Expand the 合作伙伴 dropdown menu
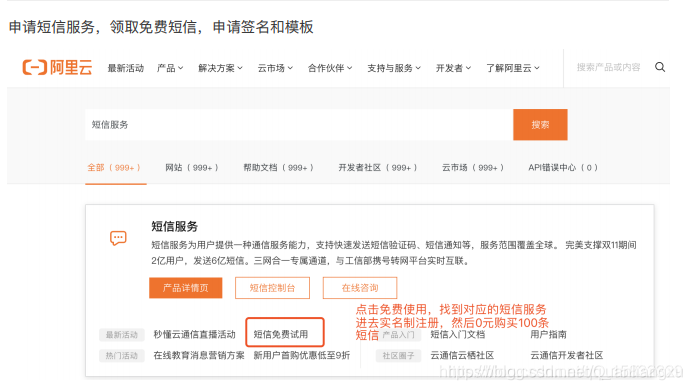This screenshot has width=692, height=390. point(330,68)
